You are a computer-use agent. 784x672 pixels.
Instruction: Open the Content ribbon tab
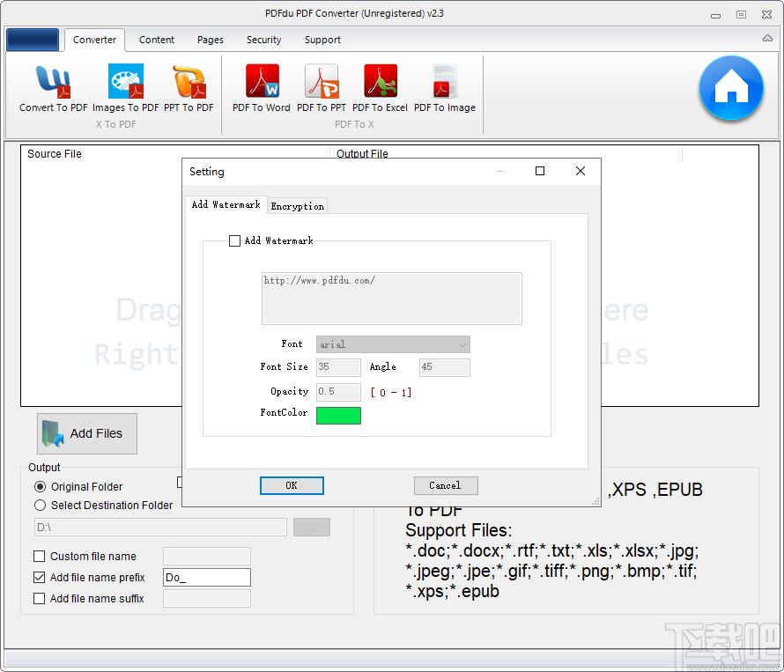tap(157, 40)
